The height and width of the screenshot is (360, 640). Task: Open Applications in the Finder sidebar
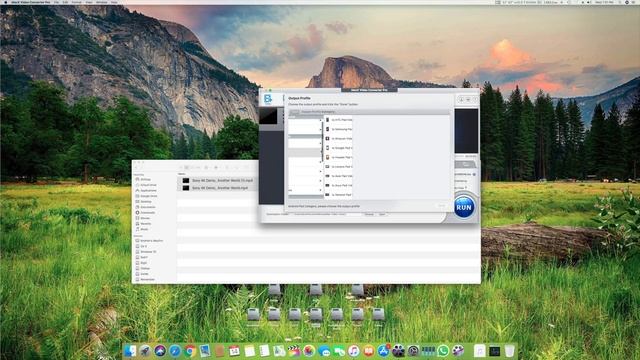point(146,190)
